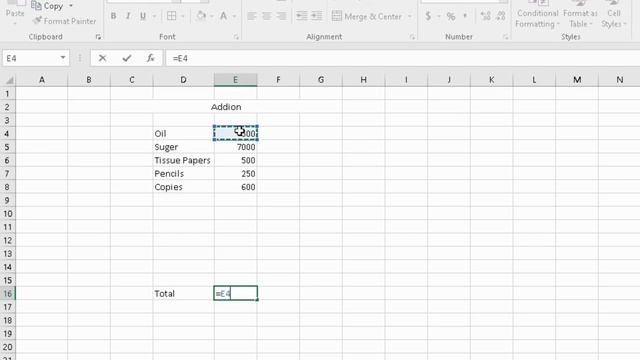
Task: Apply cell borders
Action: 172,16
